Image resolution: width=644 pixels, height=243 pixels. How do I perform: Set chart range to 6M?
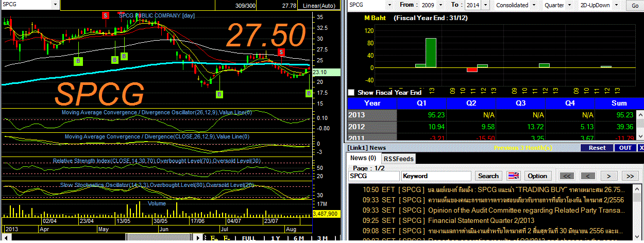coord(299,238)
